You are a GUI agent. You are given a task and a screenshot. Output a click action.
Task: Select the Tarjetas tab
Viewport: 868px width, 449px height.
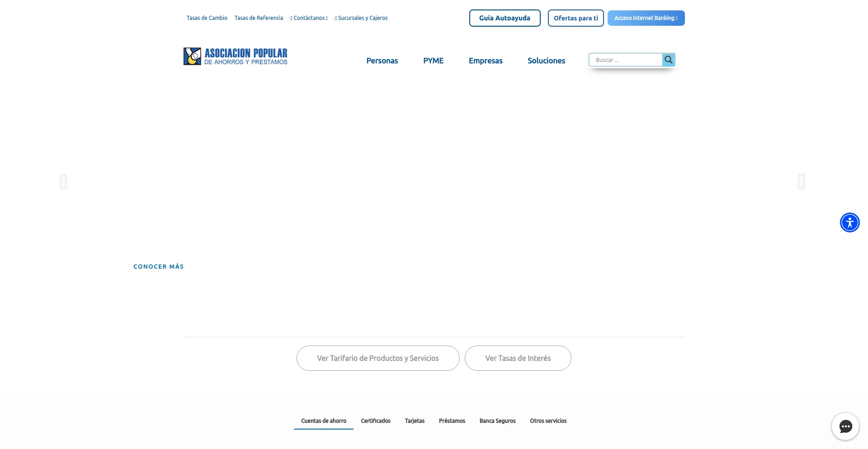click(x=415, y=421)
